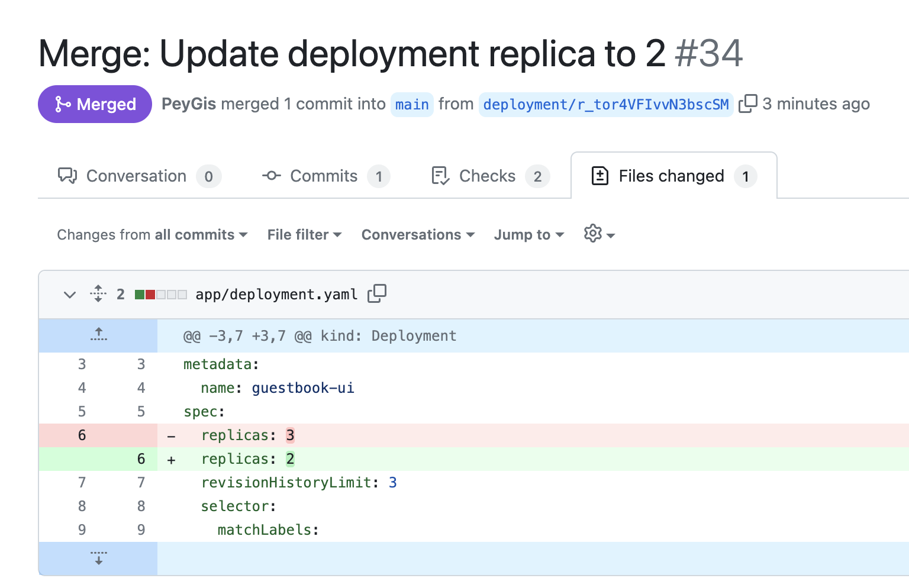This screenshot has height=588, width=909.
Task: Open the Jump to dropdown
Action: tap(528, 235)
